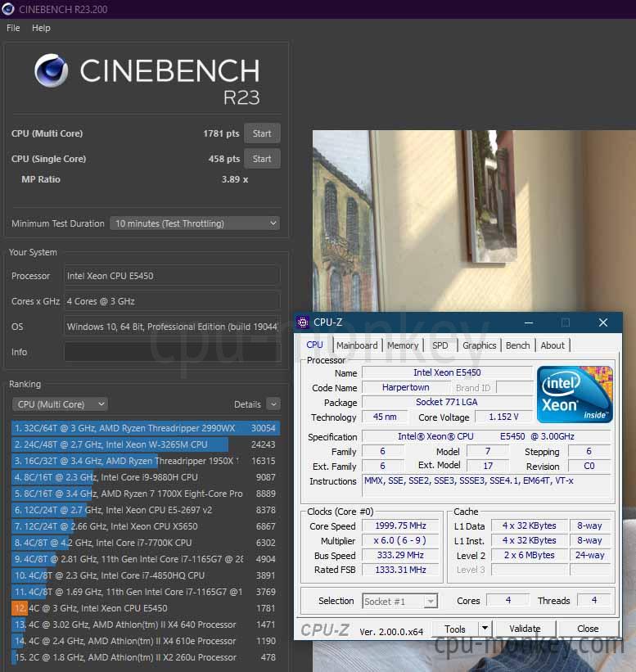The width and height of the screenshot is (636, 672).
Task: Open the Tools dropdown arrow in CPU-Z
Action: tap(485, 629)
